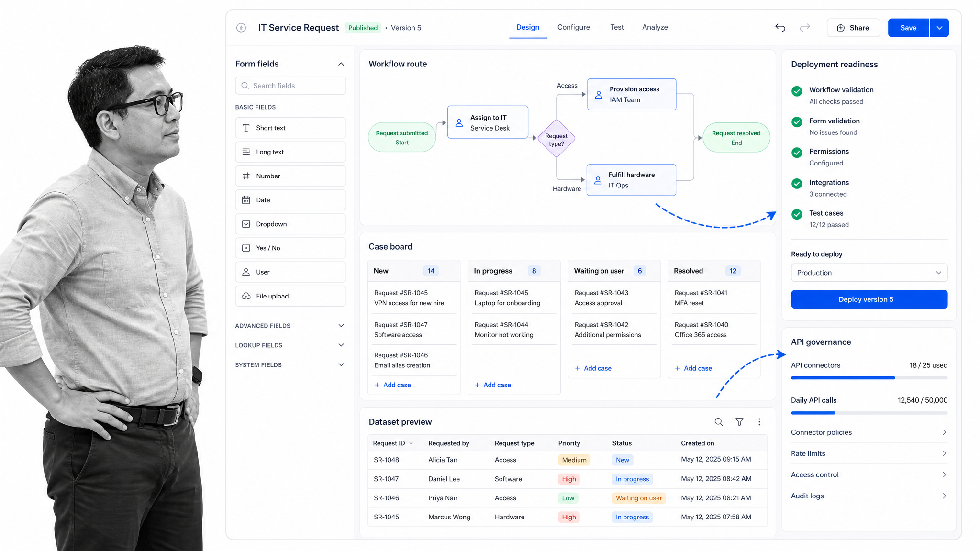Click the Workflow validation green check icon
This screenshot has height=551, width=980.
pos(797,91)
